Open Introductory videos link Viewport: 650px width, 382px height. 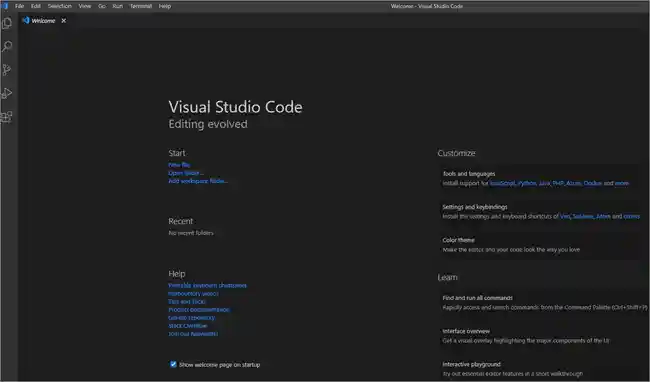[193, 293]
